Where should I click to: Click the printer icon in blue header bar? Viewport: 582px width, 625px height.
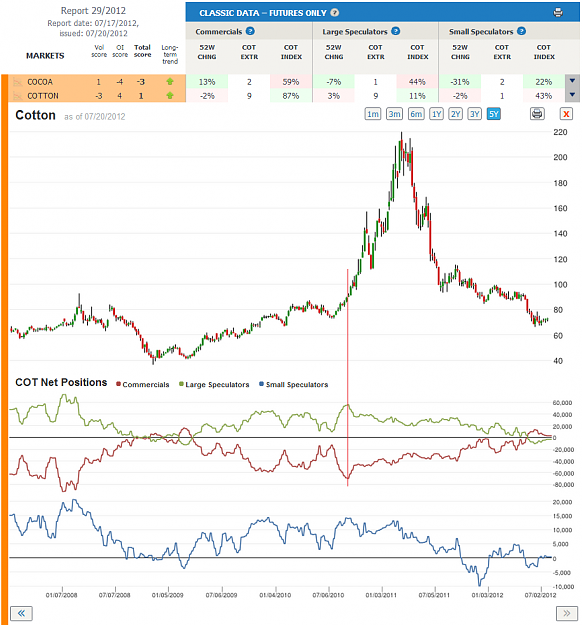[x=558, y=12]
